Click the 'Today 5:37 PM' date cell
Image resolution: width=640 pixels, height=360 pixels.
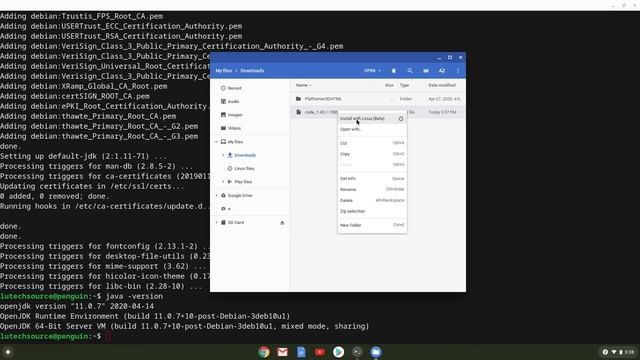pyautogui.click(x=442, y=112)
